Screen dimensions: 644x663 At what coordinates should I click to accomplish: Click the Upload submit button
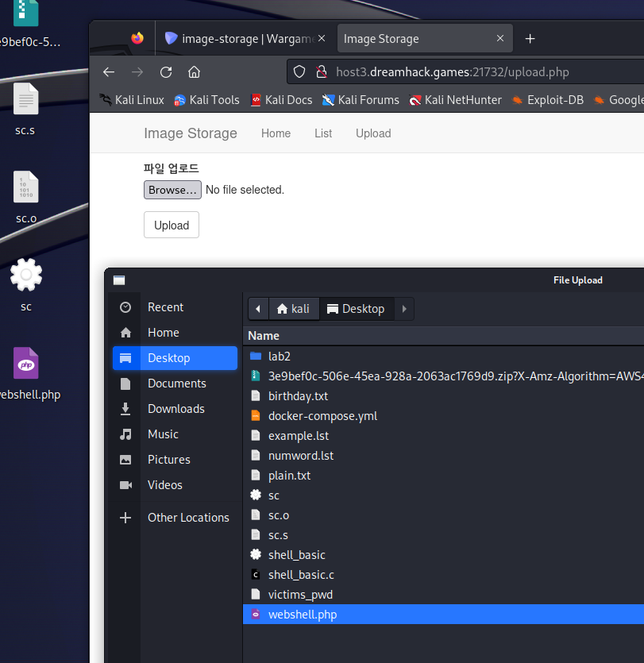click(x=172, y=225)
